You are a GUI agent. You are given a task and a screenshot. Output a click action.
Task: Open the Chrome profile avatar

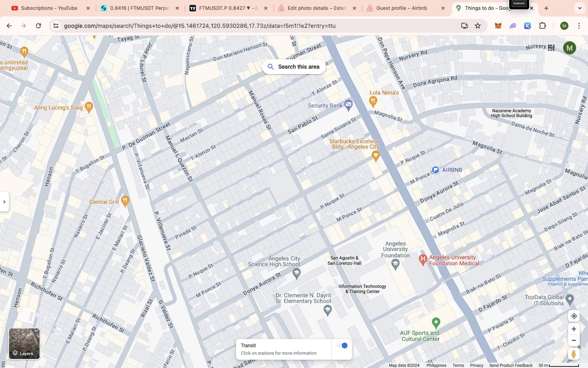click(x=564, y=26)
